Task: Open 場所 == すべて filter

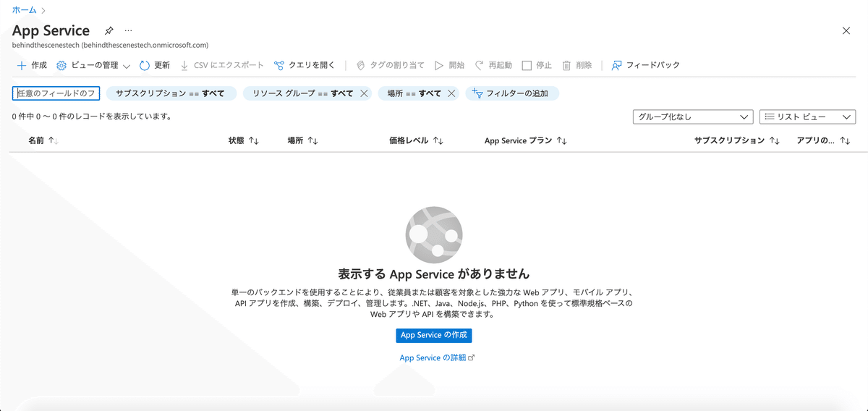Action: pyautogui.click(x=414, y=93)
